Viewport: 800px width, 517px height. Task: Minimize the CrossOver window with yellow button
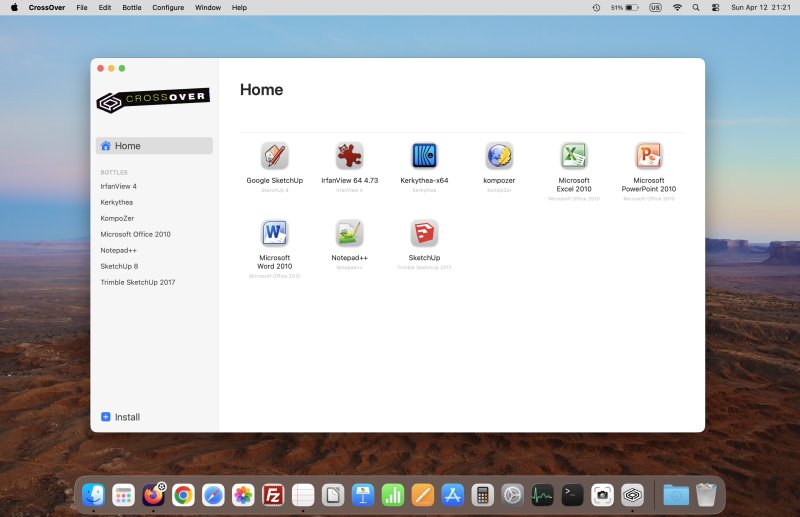(x=111, y=68)
